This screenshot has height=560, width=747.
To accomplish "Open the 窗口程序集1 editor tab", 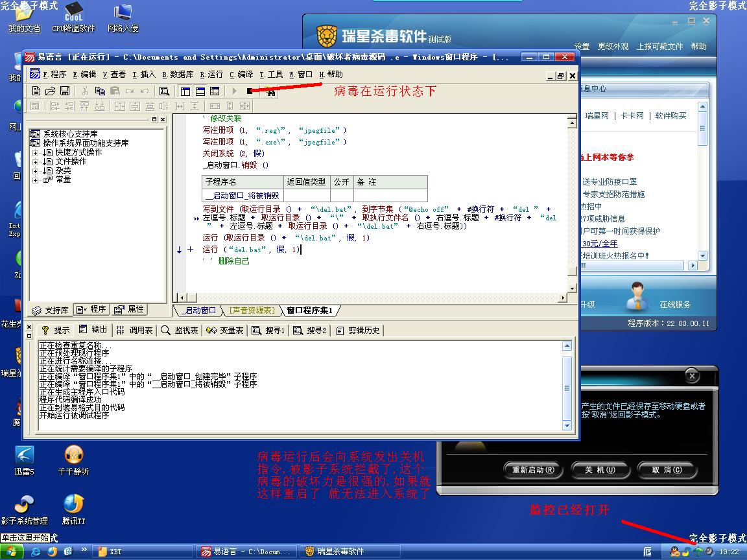I will (310, 310).
